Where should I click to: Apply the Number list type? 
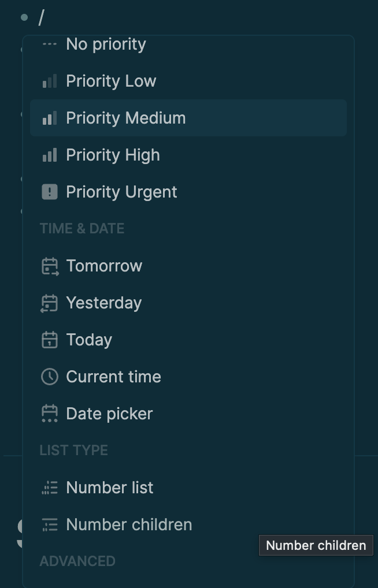click(x=110, y=487)
